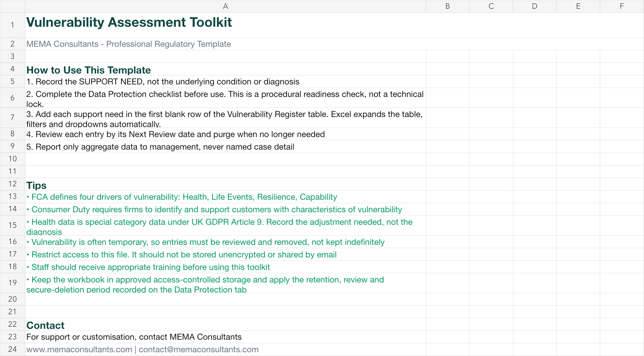Select column F header

(621, 6)
